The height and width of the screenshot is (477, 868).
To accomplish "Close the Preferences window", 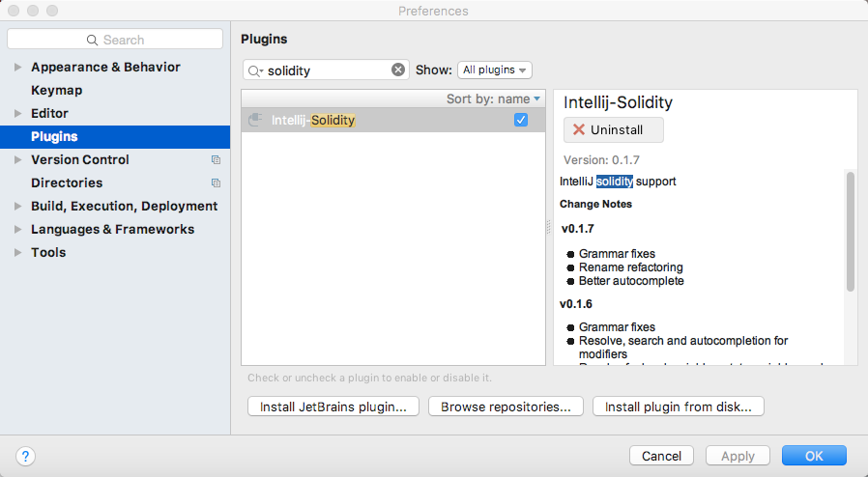I will [14, 11].
